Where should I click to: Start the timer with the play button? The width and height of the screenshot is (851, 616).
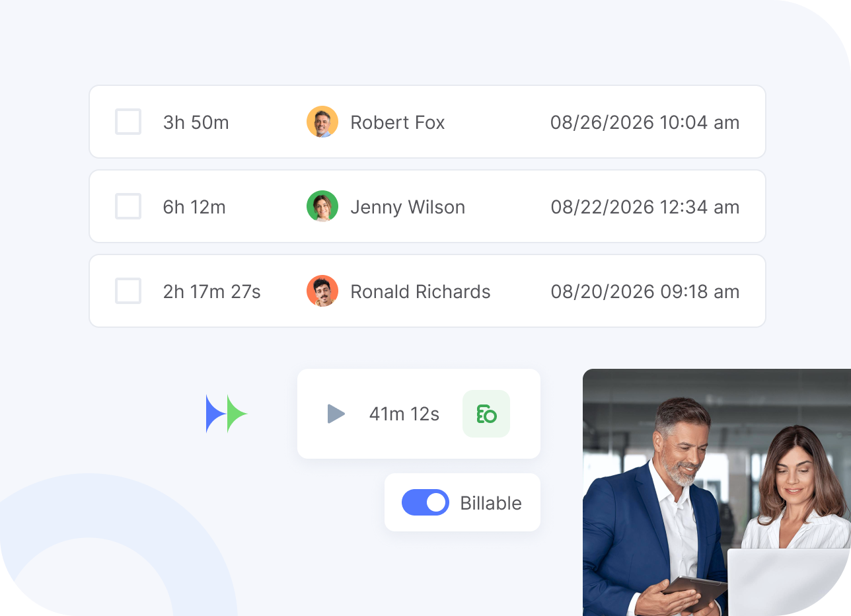[336, 414]
